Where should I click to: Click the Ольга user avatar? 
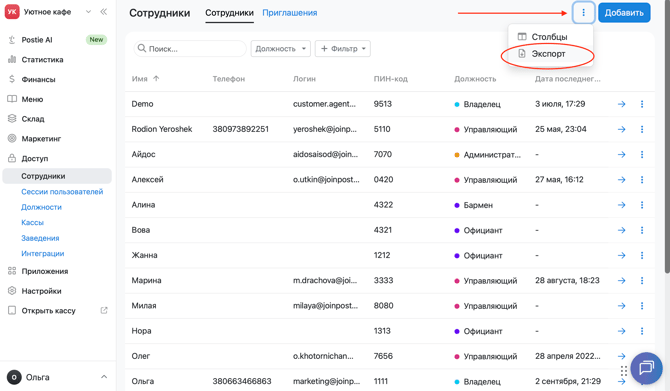(x=14, y=377)
